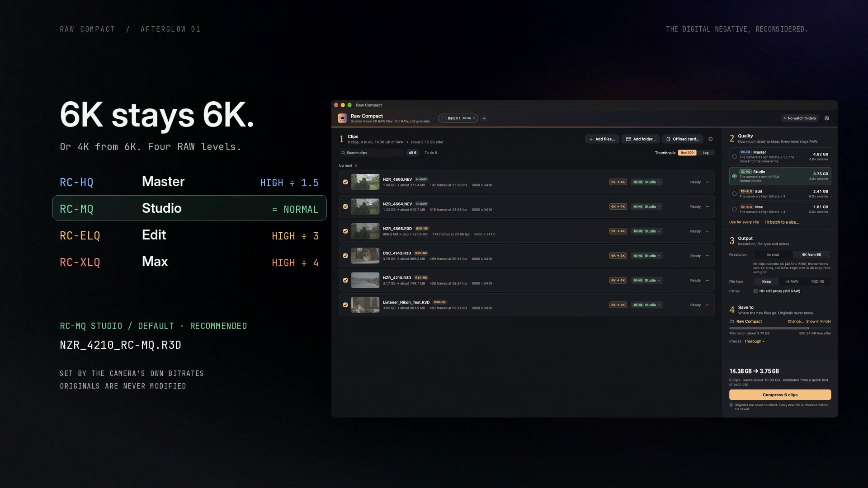Viewport: 868px width, 488px height.
Task: Select the Edit quality radio button
Action: coord(734,194)
